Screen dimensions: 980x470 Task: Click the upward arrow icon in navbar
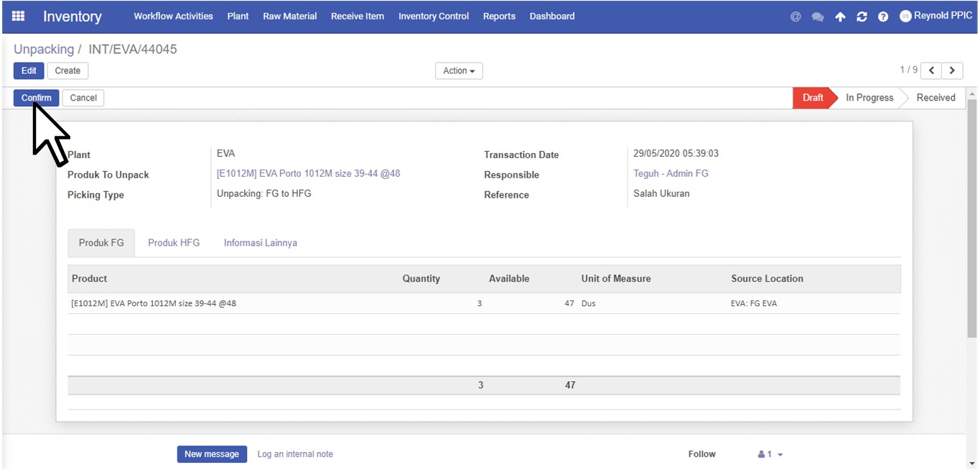pyautogui.click(x=840, y=17)
